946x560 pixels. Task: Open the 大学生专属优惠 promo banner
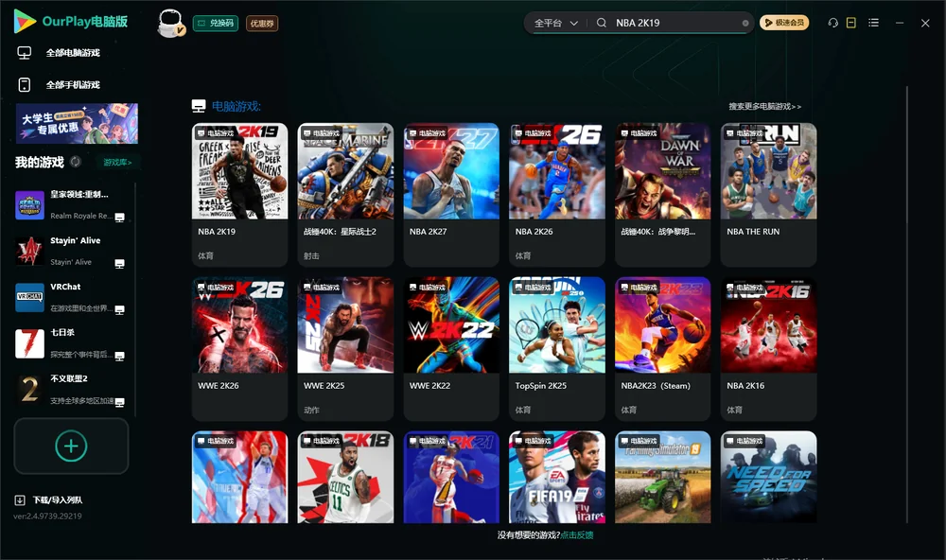[x=77, y=123]
